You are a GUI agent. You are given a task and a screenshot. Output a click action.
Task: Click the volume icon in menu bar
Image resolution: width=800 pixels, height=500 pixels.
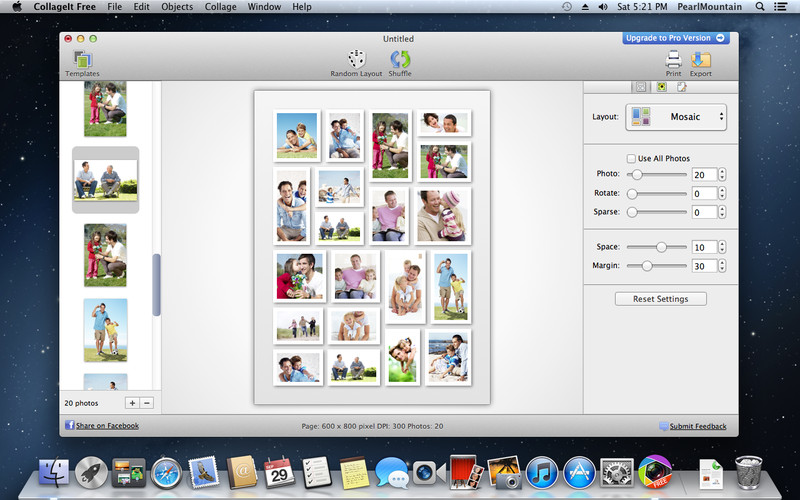[x=603, y=7]
